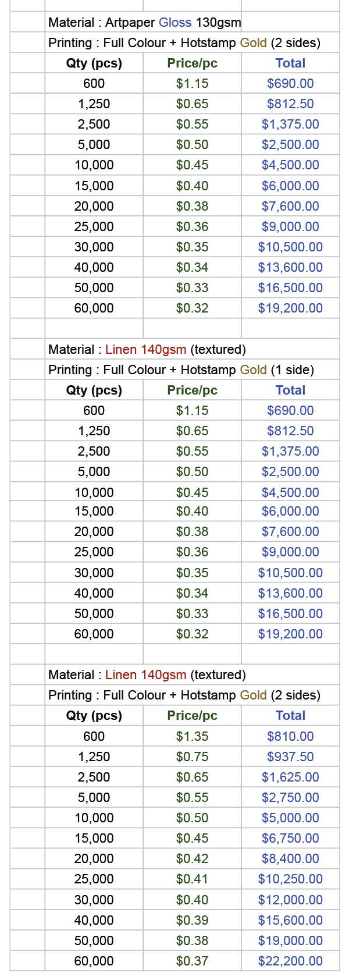The width and height of the screenshot is (349, 980).
Task: Click the $6,750.00 total cell
Action: coord(290,838)
